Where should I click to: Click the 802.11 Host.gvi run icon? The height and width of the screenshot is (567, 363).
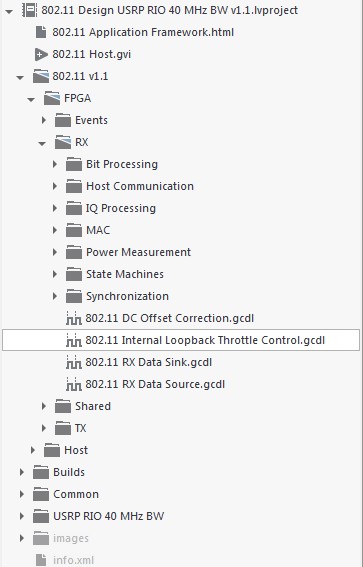click(41, 54)
